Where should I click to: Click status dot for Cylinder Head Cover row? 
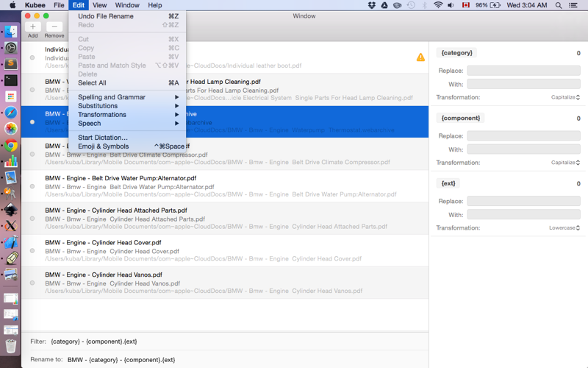[32, 250]
